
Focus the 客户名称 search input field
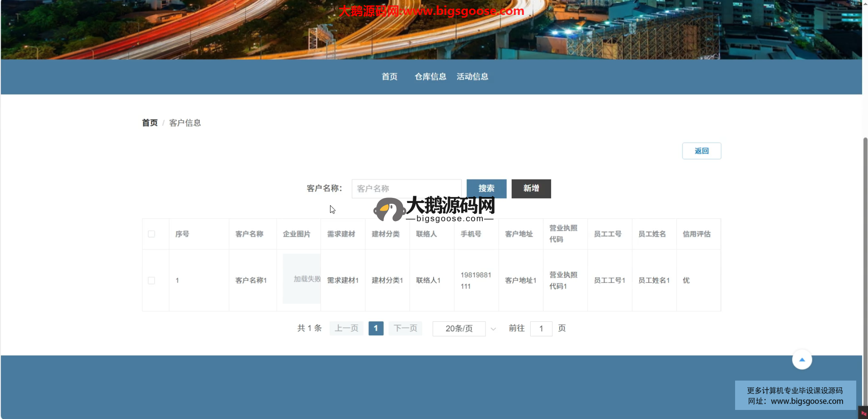pos(406,188)
